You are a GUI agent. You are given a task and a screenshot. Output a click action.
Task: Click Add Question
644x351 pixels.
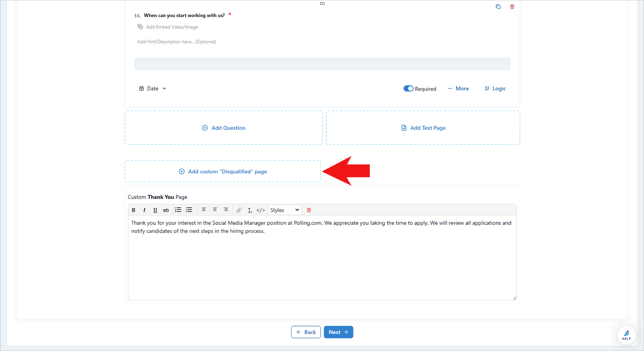coord(224,128)
